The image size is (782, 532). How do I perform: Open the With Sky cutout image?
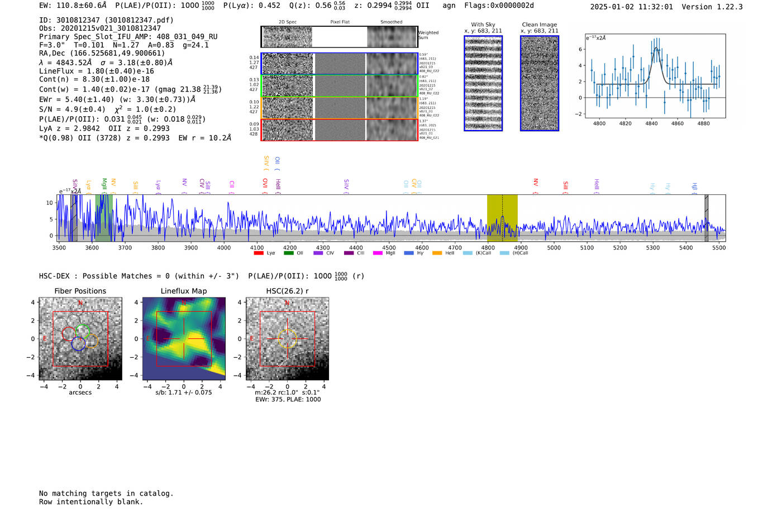click(x=483, y=83)
